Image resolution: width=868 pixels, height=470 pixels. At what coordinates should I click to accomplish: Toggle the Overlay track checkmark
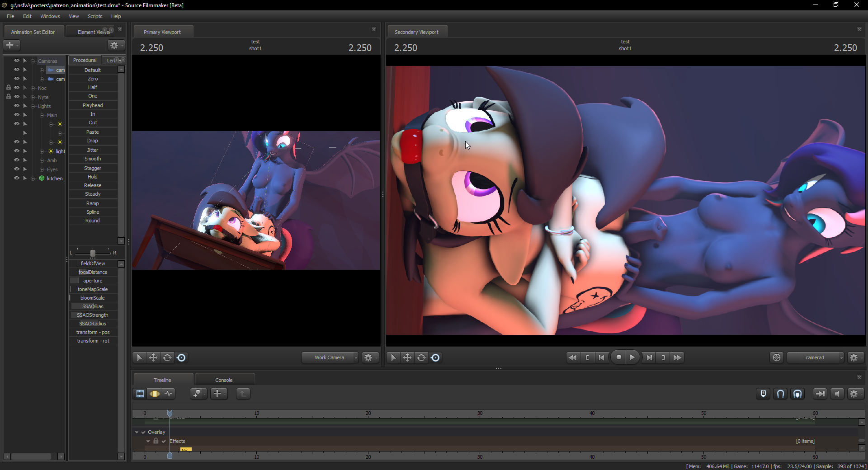click(x=143, y=432)
